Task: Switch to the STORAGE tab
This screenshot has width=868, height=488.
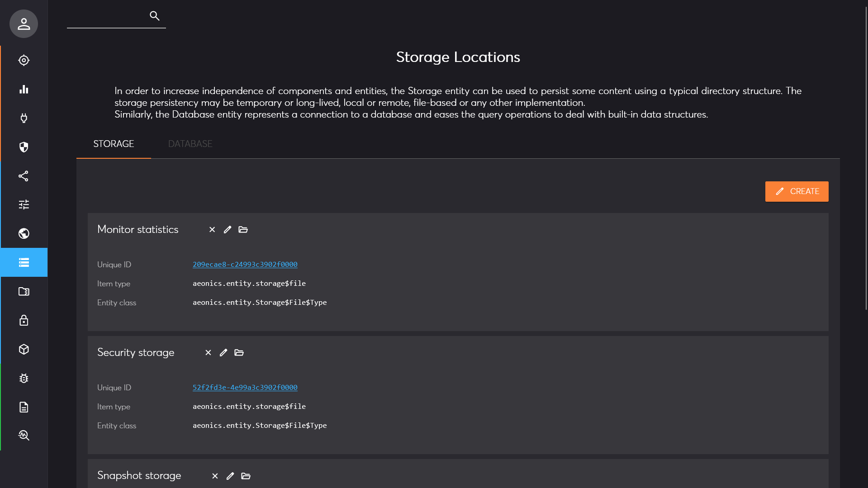Action: click(113, 144)
